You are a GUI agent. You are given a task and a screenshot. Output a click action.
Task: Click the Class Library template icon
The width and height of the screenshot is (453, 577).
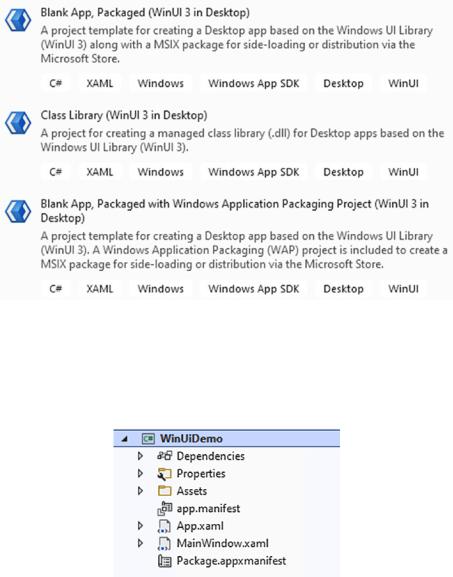point(18,123)
